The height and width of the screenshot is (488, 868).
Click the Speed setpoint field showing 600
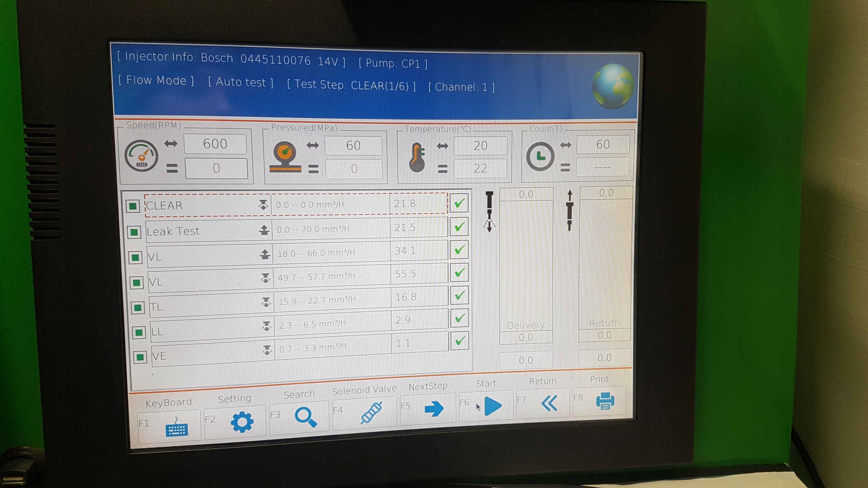(x=215, y=144)
